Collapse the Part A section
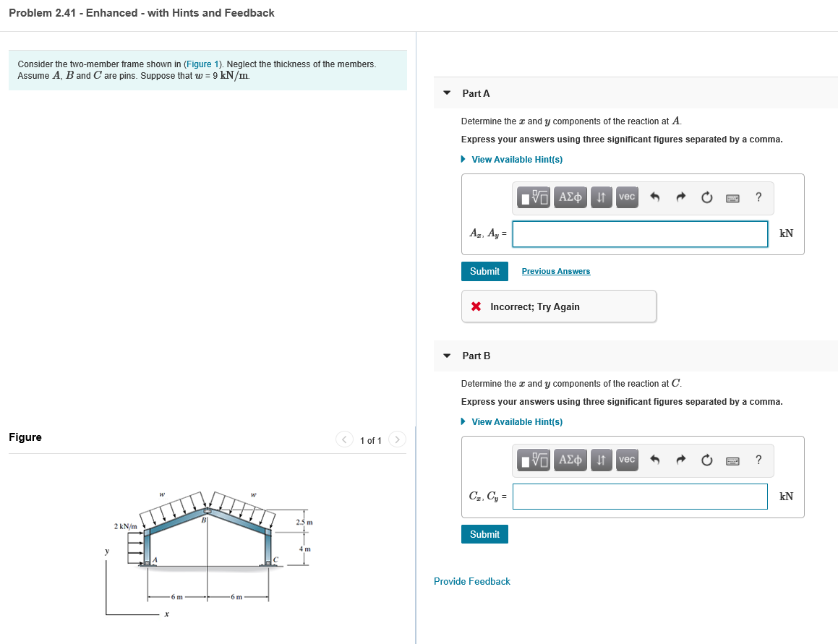Screen dimensions: 838x644 (445, 93)
